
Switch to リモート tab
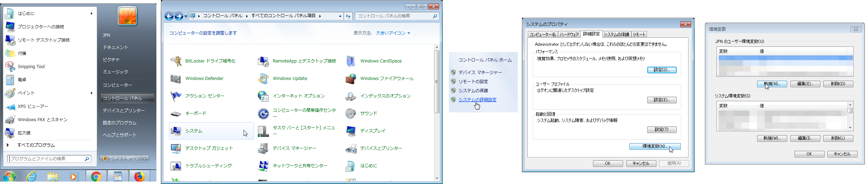tap(639, 34)
